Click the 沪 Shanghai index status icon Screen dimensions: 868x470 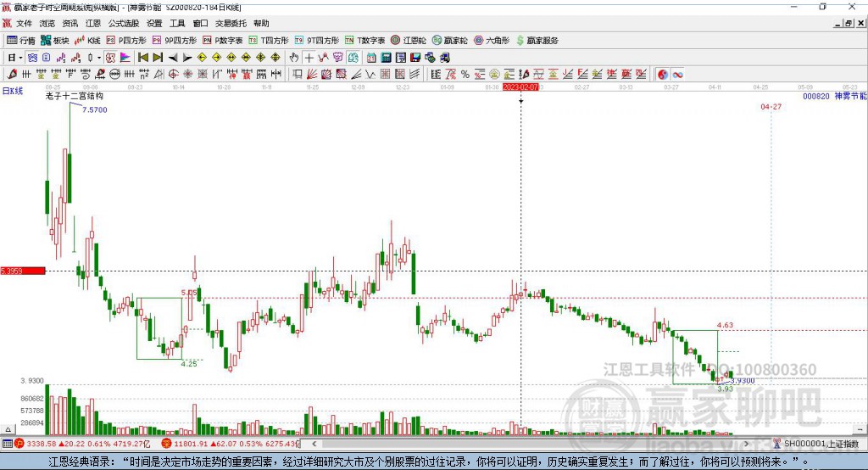click(x=19, y=444)
